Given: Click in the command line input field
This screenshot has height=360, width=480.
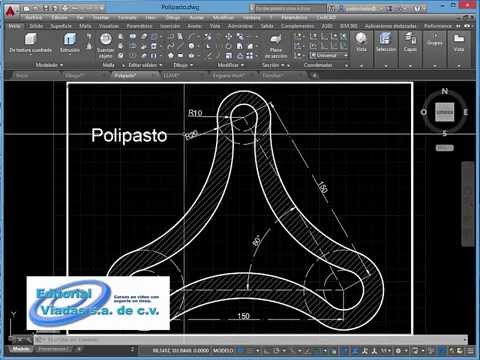Looking at the screenshot, I should (250, 340).
